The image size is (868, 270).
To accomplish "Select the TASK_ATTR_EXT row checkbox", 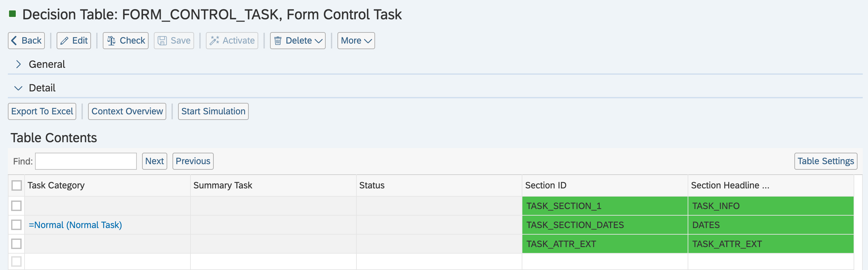I will [x=16, y=244].
